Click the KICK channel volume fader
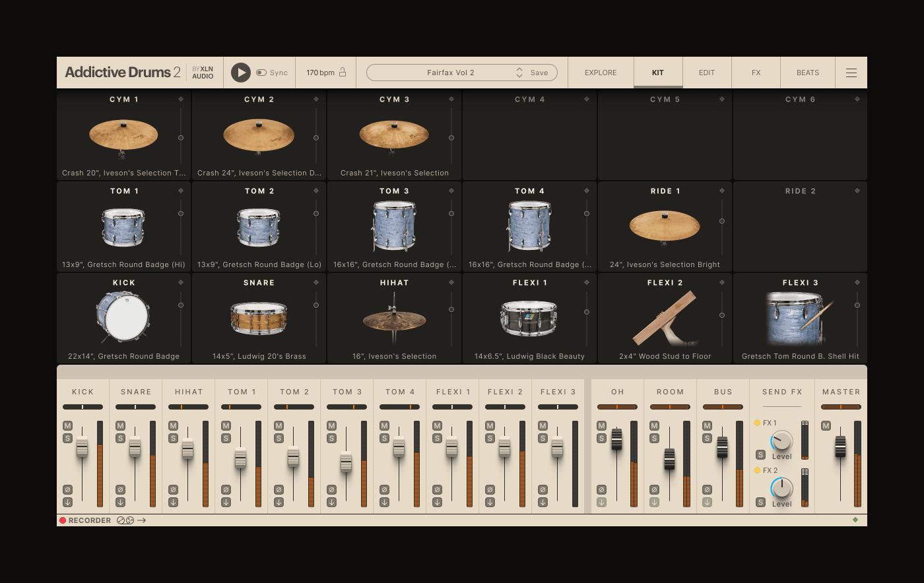This screenshot has width=924, height=583. (82, 447)
